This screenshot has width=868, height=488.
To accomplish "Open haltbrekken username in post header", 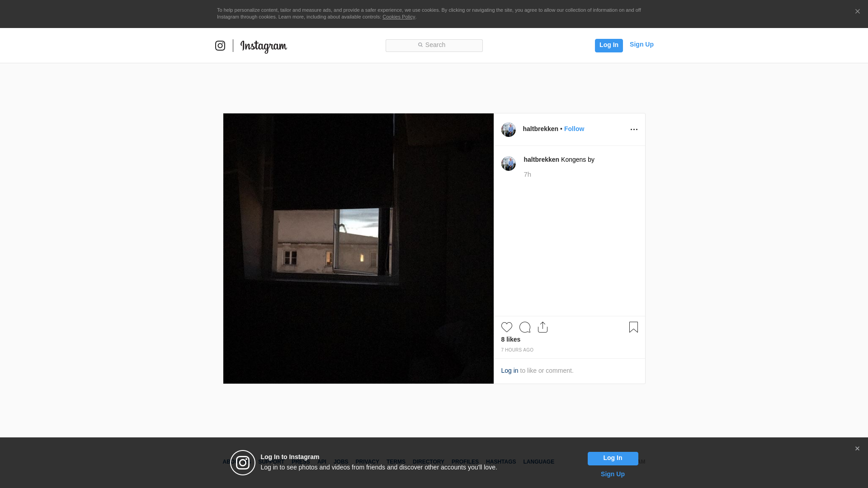I will coord(540,129).
